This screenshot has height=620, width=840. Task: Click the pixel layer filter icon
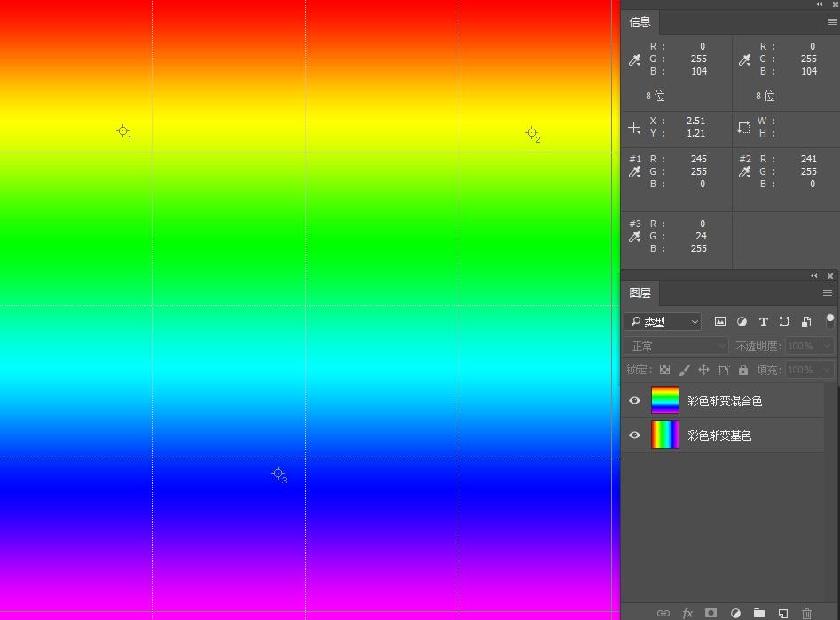(x=720, y=321)
